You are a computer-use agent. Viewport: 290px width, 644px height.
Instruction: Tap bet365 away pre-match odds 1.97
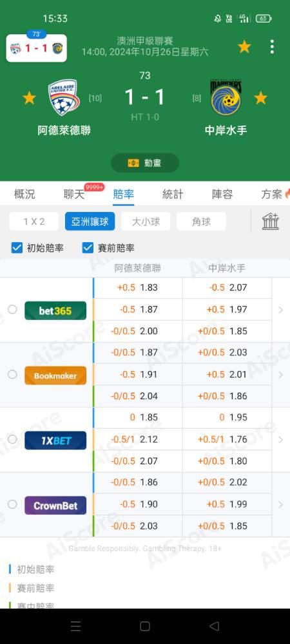(238, 309)
